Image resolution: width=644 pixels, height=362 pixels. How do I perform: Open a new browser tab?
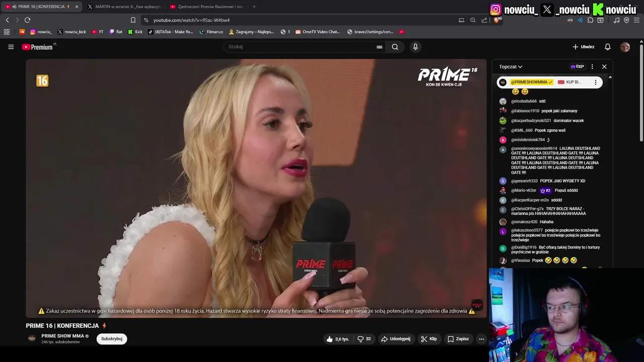coord(254,7)
